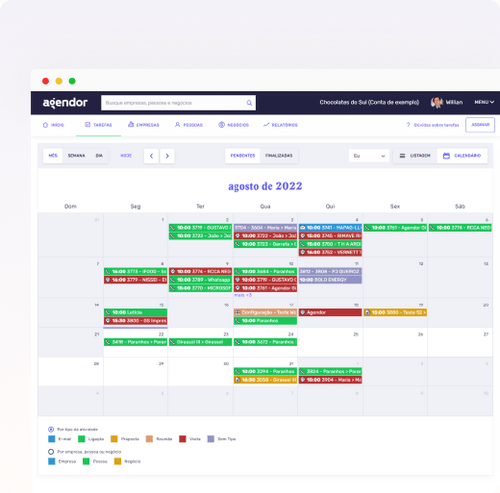The image size is (500, 493).
Task: Switch to Semana view
Action: tap(76, 156)
